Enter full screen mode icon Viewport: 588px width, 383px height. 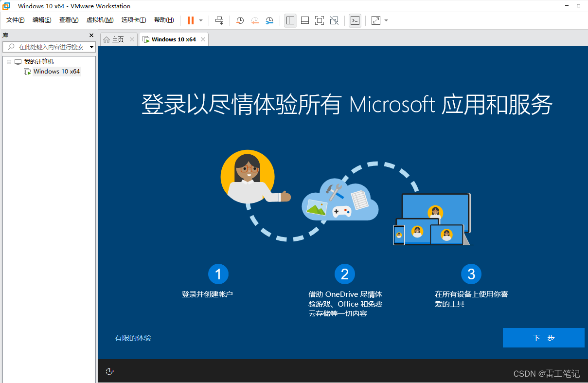point(320,20)
